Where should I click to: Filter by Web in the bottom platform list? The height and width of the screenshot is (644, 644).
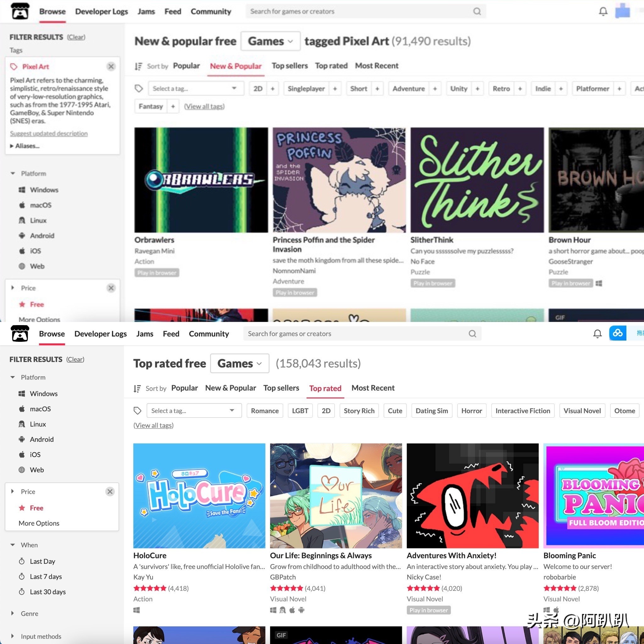point(31,470)
